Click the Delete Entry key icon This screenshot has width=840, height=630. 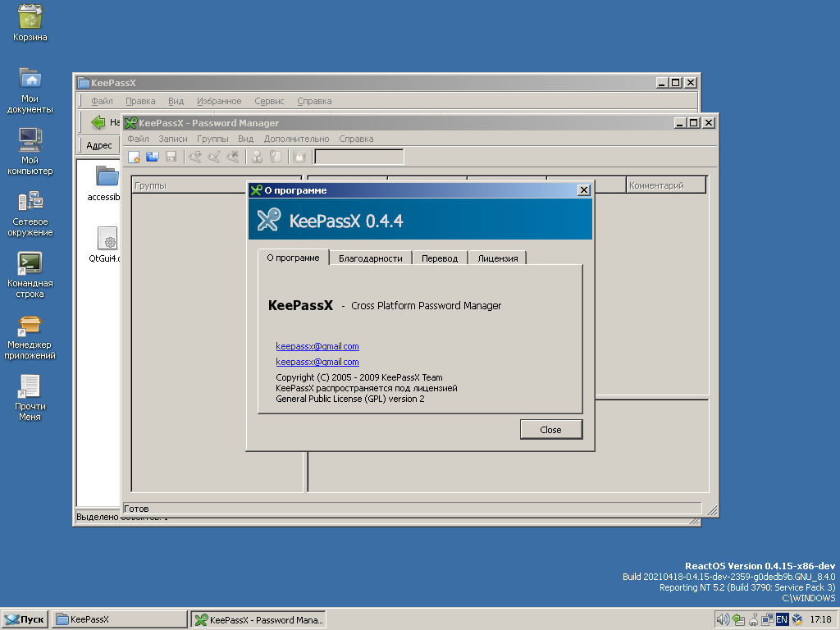[x=232, y=157]
